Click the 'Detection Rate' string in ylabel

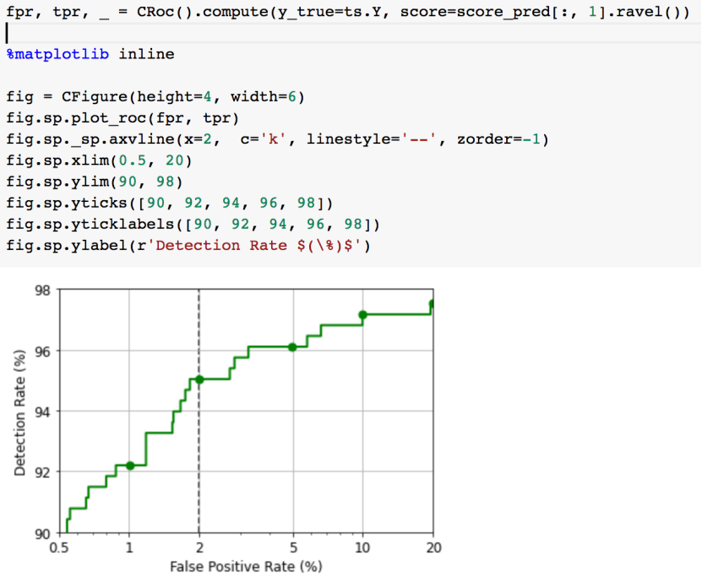pyautogui.click(x=258, y=246)
